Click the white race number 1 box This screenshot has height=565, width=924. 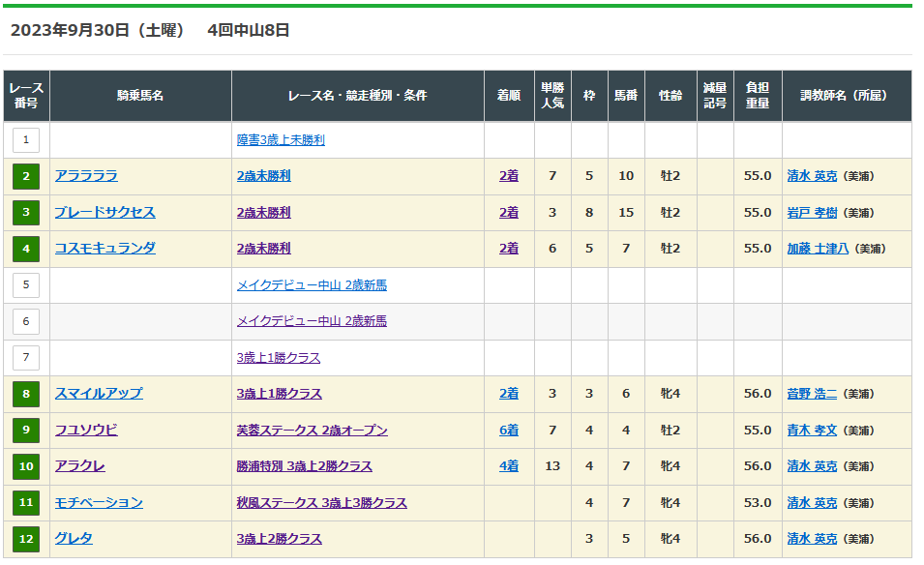[26, 140]
